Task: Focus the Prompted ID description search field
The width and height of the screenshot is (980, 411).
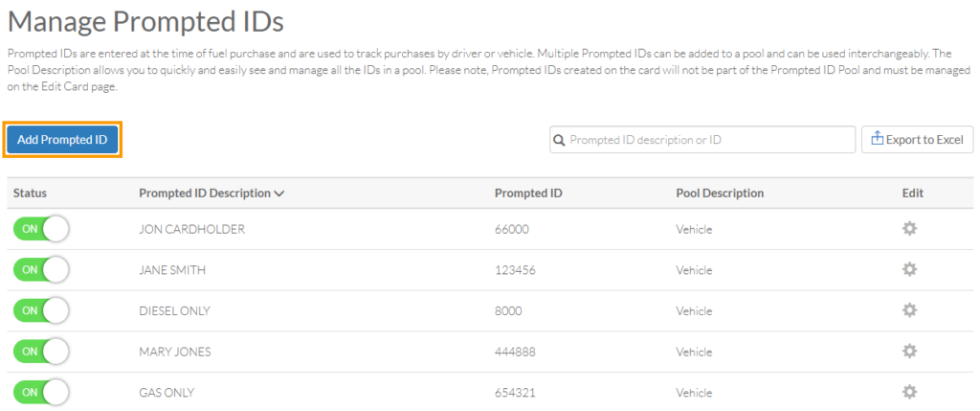Action: tap(702, 140)
